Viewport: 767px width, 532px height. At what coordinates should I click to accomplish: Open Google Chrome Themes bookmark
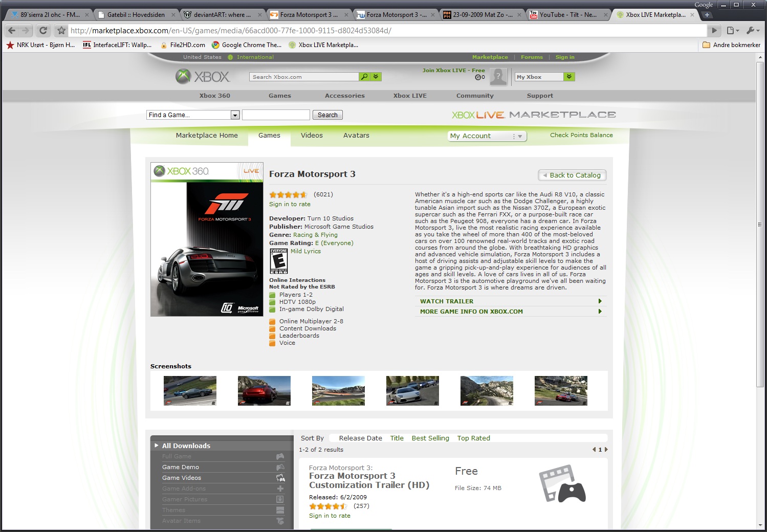[x=247, y=45]
